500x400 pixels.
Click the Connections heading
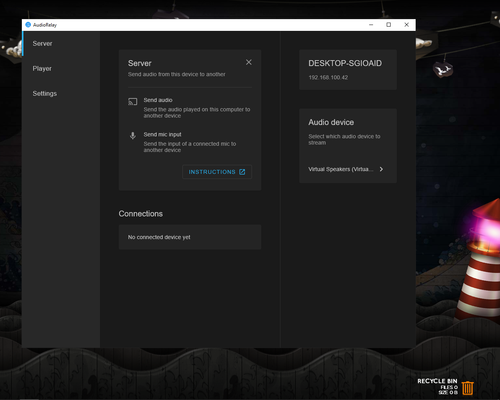coord(141,214)
